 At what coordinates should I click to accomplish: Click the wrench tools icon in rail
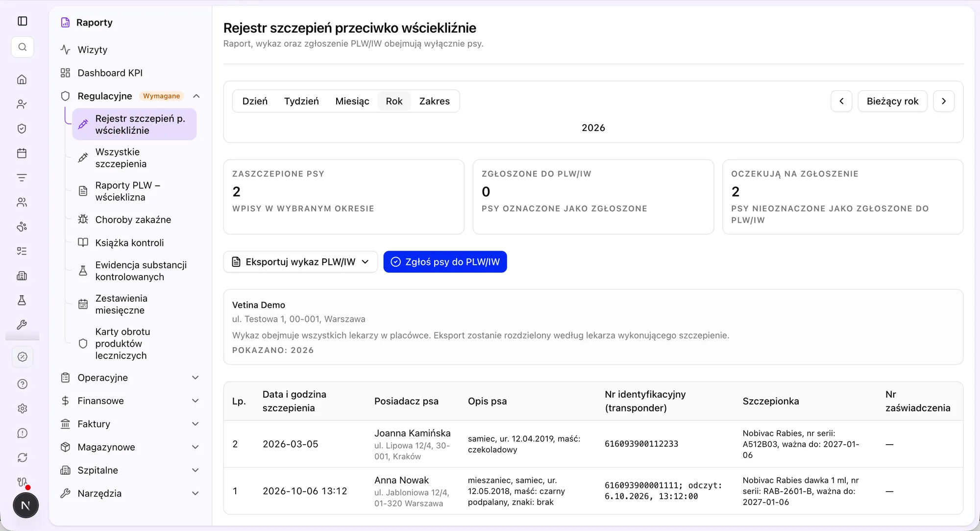(x=22, y=325)
